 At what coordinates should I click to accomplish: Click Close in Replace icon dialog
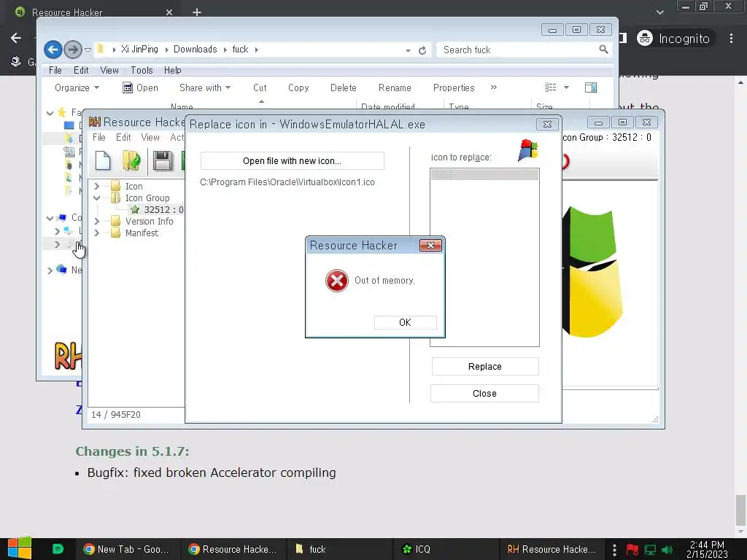[x=484, y=393]
